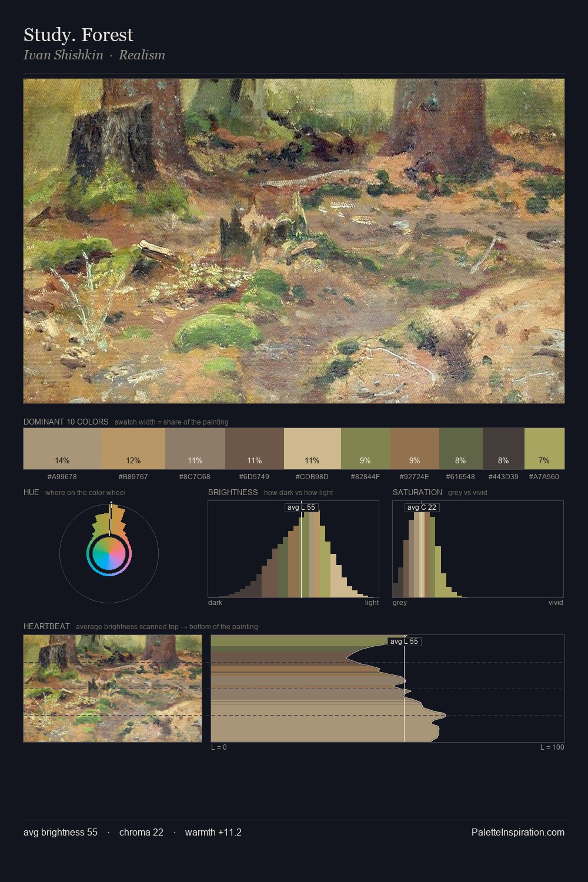The height and width of the screenshot is (882, 588).
Task: Choose the #6D5749 dark brown swatch
Action: pyautogui.click(x=255, y=449)
